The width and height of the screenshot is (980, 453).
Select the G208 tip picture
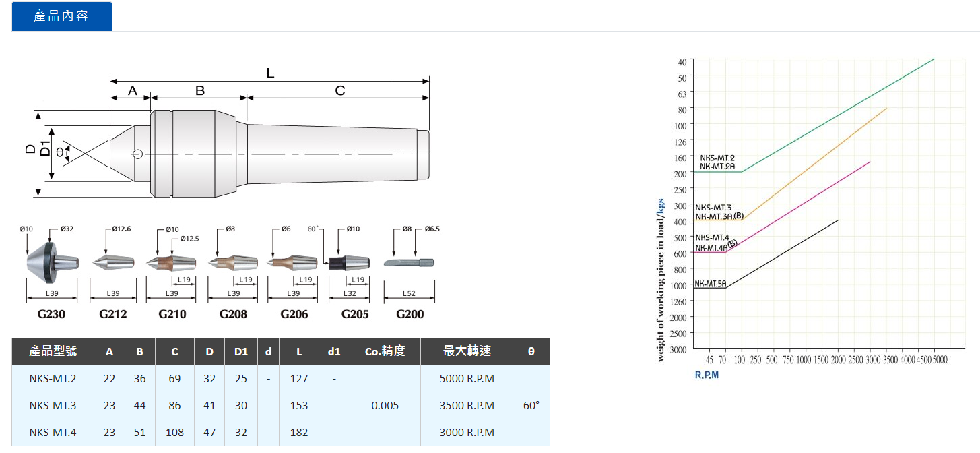click(233, 261)
